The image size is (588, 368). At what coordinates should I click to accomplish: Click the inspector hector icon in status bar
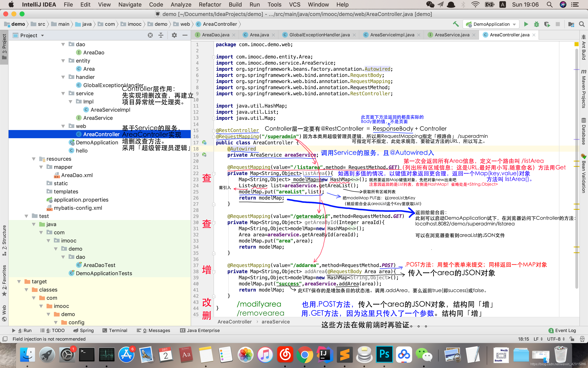(582, 339)
